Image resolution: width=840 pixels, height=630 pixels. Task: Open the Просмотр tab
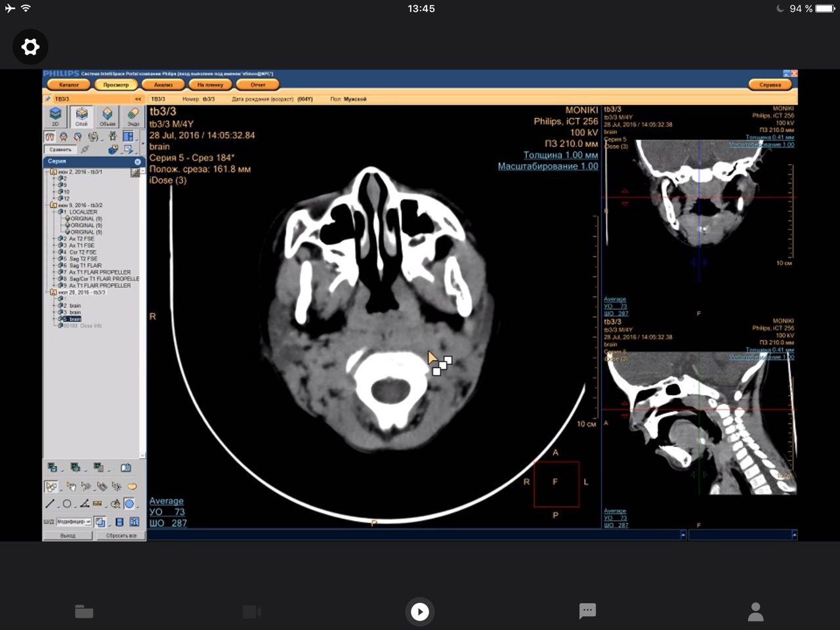[116, 85]
